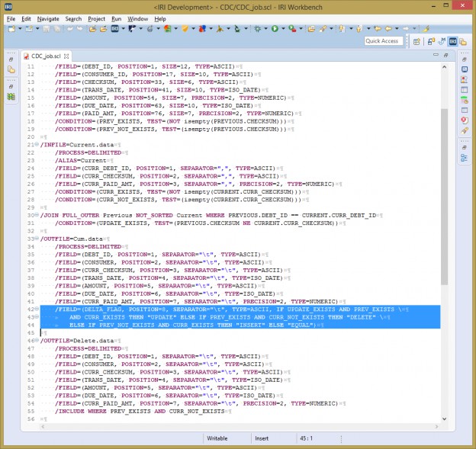Open the Run button dropdown arrow
The image size is (476, 449).
(283, 29)
